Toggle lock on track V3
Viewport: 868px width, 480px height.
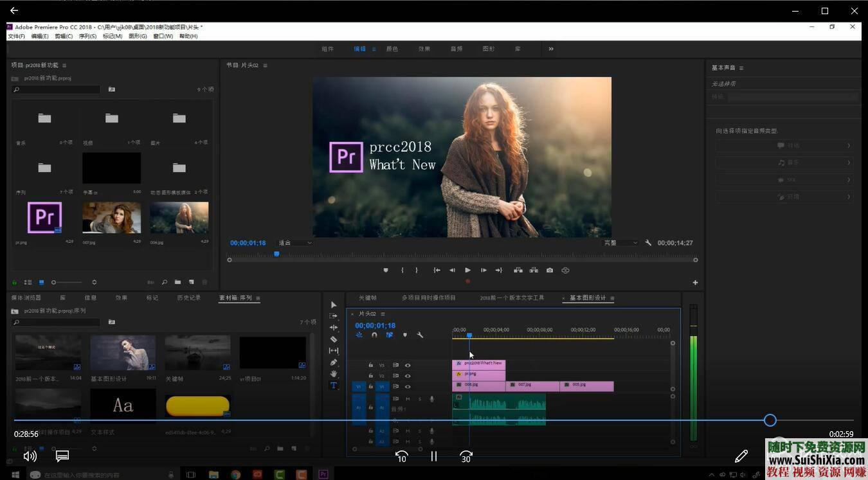point(370,365)
